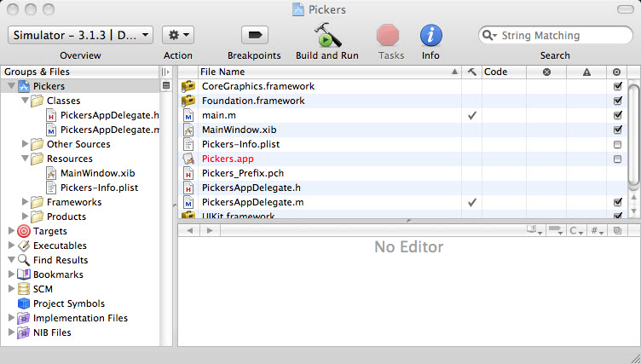This screenshot has width=641, height=364.
Task: Collapse the Find Results group
Action: tap(11, 260)
